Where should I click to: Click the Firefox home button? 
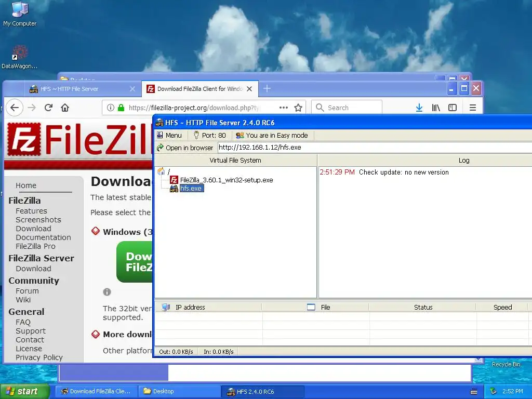click(x=65, y=108)
